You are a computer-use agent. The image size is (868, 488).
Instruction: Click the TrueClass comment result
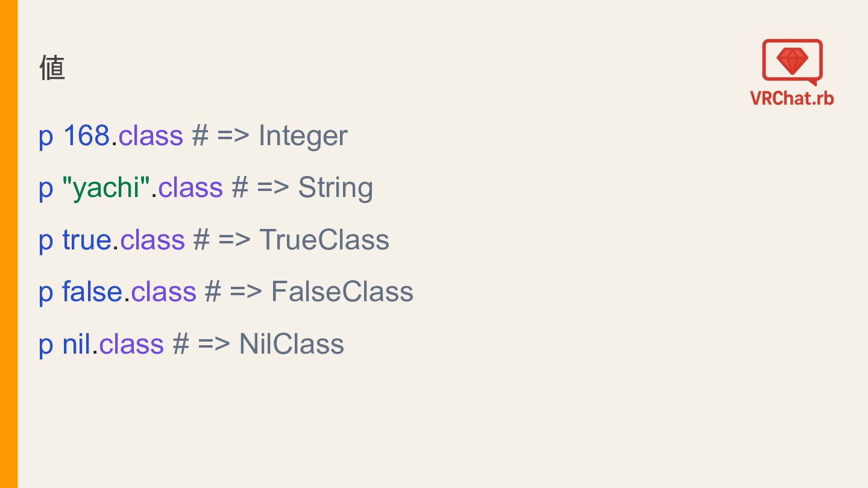pos(324,240)
